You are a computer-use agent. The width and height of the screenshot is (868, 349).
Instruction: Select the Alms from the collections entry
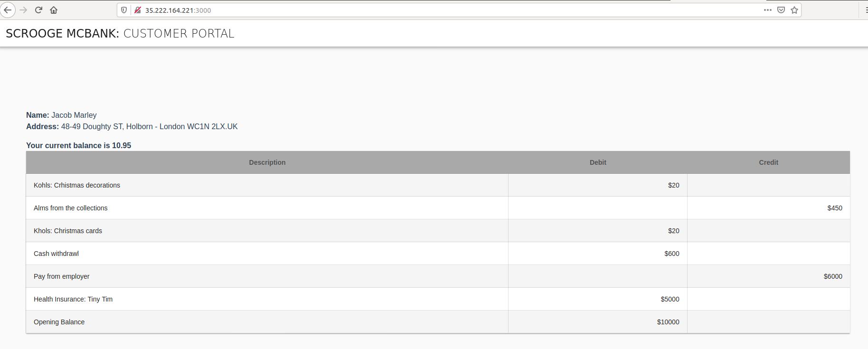pyautogui.click(x=71, y=208)
